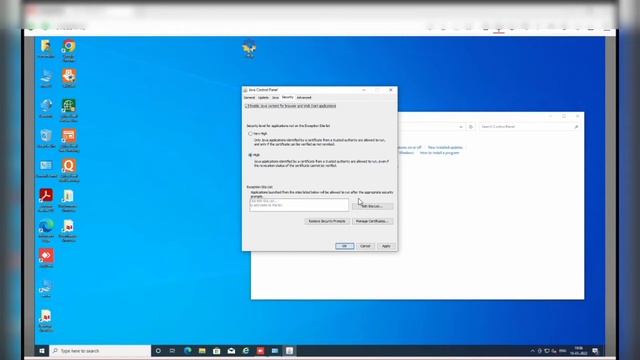This screenshot has height=360, width=640.
Task: Confirm with the OK button
Action: click(344, 246)
